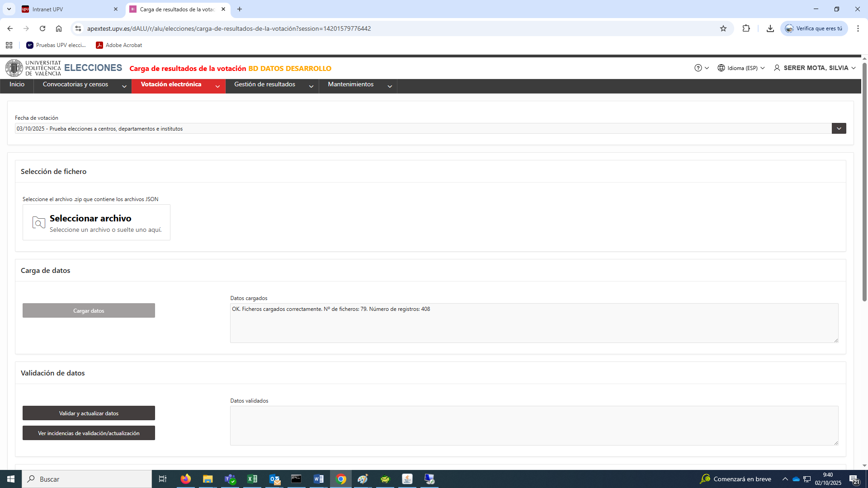Open the help question-mark icon menu

coord(698,68)
